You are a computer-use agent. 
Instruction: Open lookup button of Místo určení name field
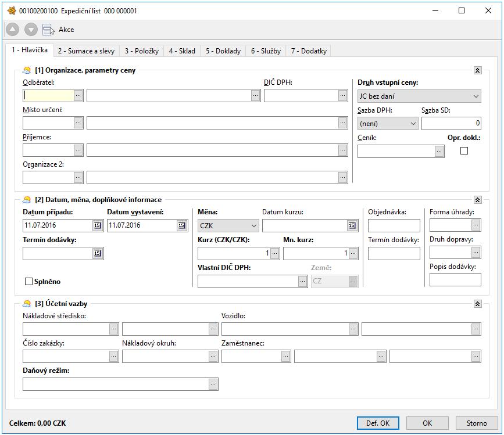click(342, 123)
